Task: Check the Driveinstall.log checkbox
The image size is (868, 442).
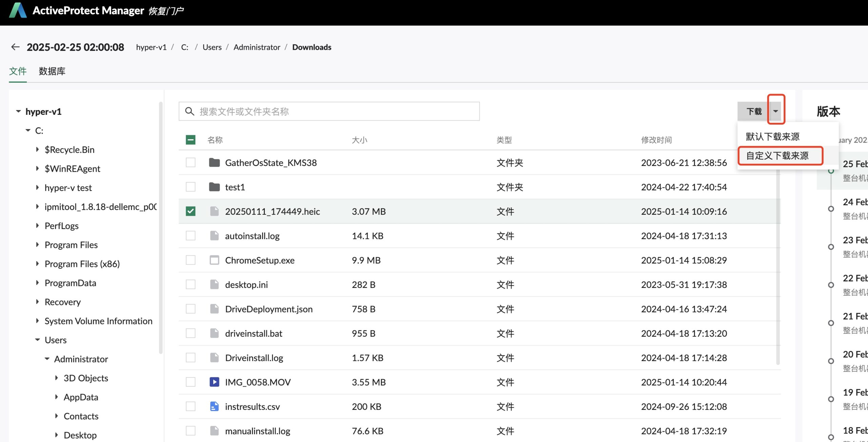Action: click(191, 358)
